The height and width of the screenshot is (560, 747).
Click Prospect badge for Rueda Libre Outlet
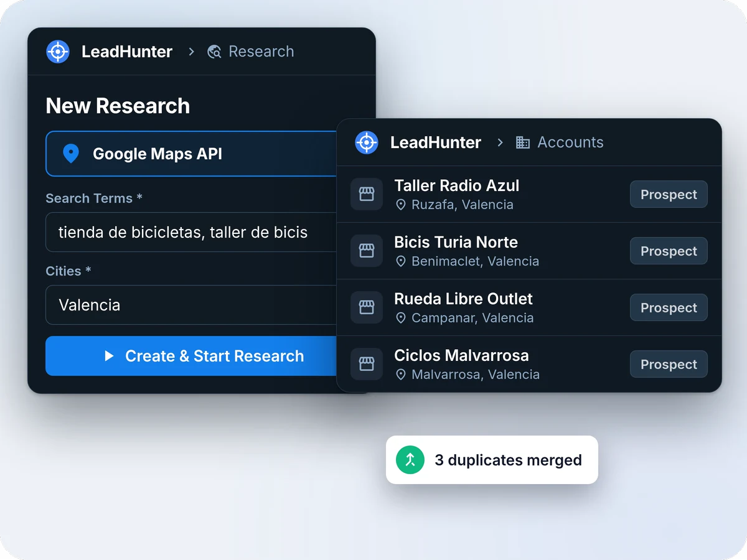coord(669,307)
